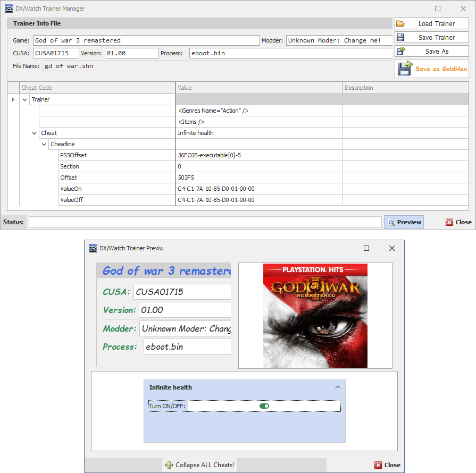Image resolution: width=476 pixels, height=473 pixels.
Task: Collapse the Infinite health cheat panel chevron
Action: tap(338, 387)
